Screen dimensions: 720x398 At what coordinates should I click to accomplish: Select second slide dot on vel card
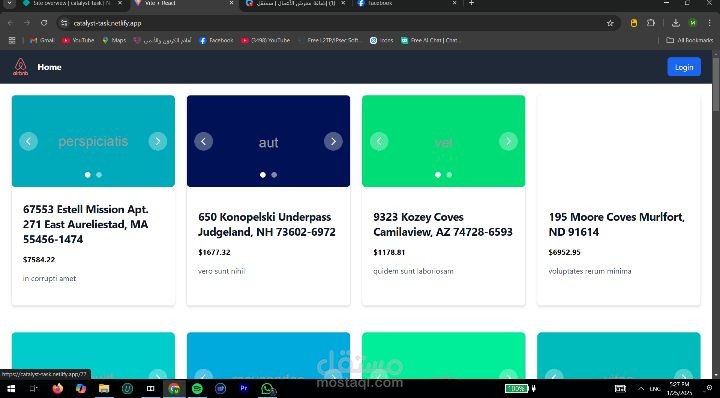449,175
